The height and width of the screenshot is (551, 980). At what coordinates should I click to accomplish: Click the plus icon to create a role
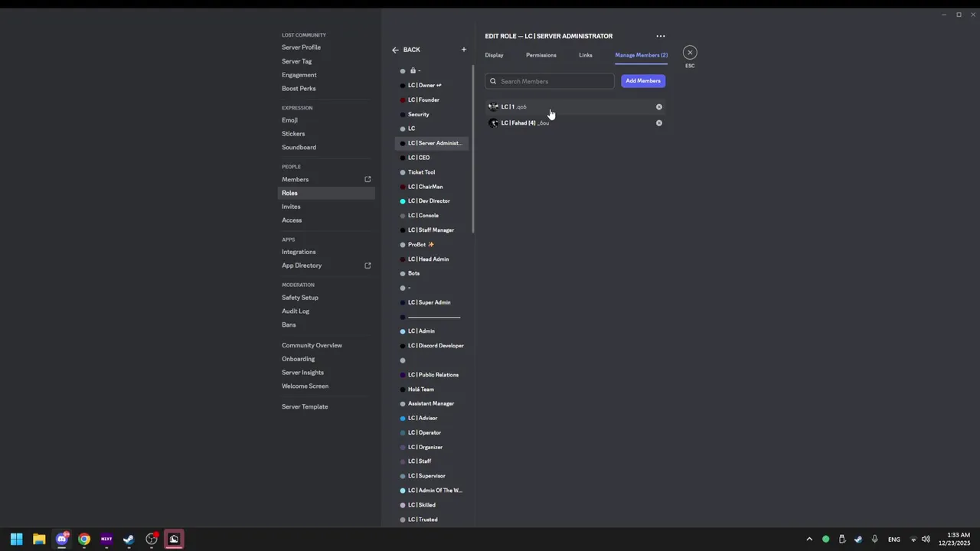click(x=463, y=50)
